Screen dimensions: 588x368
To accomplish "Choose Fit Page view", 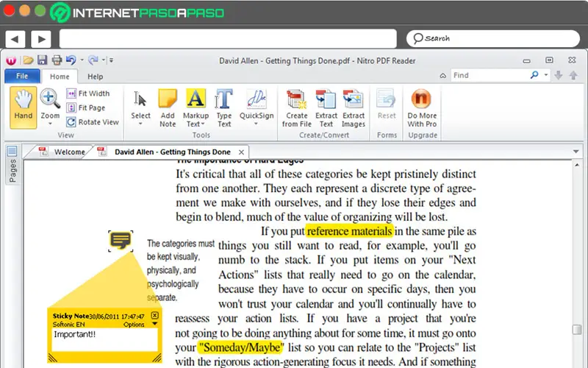I will click(x=86, y=107).
